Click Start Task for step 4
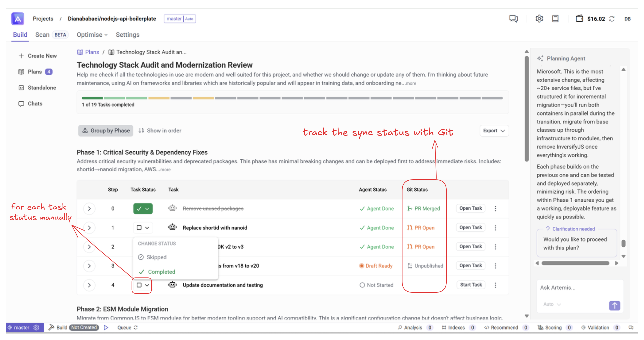 click(471, 285)
